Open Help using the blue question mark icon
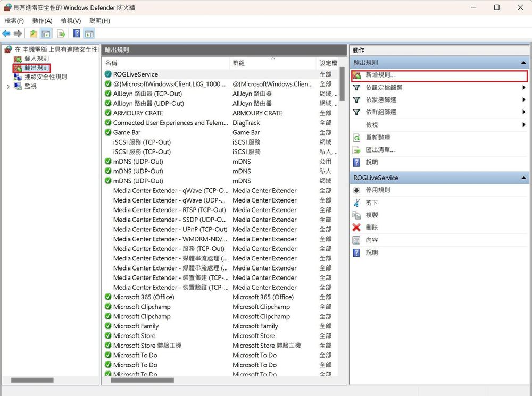532x396 pixels. click(77, 33)
